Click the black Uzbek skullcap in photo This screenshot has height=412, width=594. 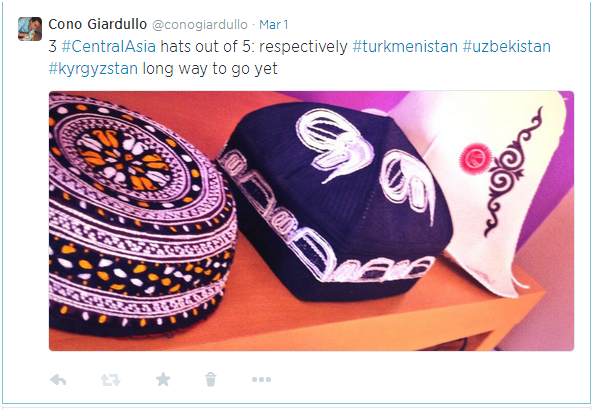(337, 201)
